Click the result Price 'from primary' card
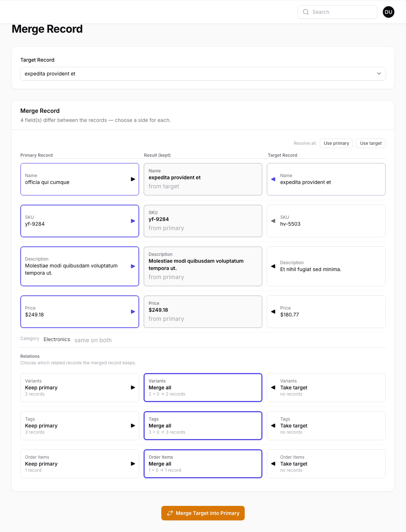Screen dimensions: 406x532 point(203,312)
